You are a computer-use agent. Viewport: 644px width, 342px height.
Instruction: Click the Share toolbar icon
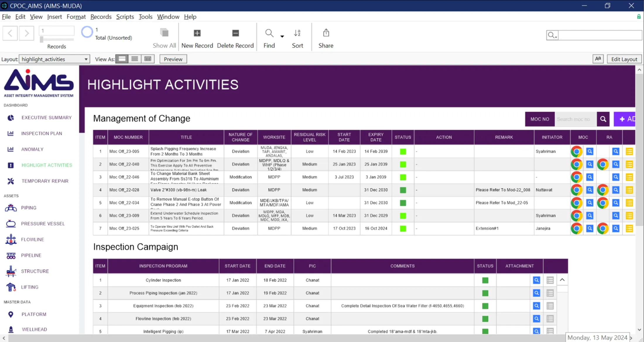click(x=326, y=33)
